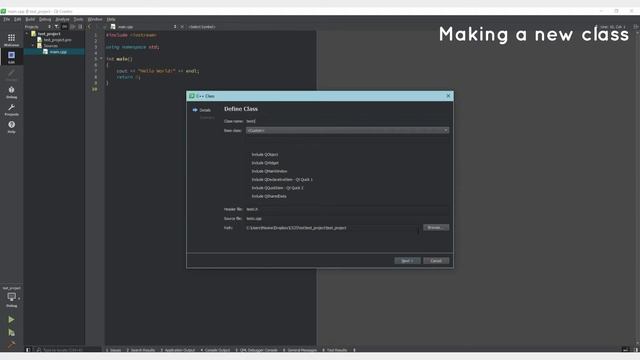Screen dimensions: 640x360
Task: Click the Next button in the class wizard
Action: (x=407, y=261)
